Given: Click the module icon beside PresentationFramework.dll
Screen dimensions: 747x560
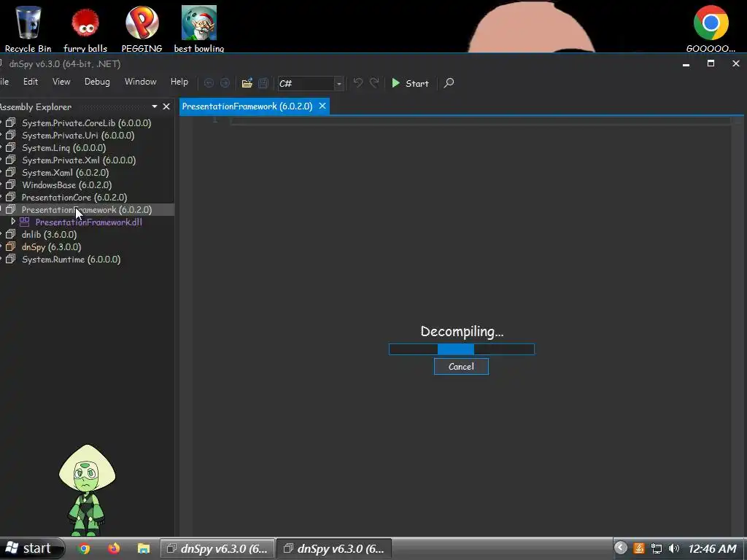Looking at the screenshot, I should (x=24, y=222).
